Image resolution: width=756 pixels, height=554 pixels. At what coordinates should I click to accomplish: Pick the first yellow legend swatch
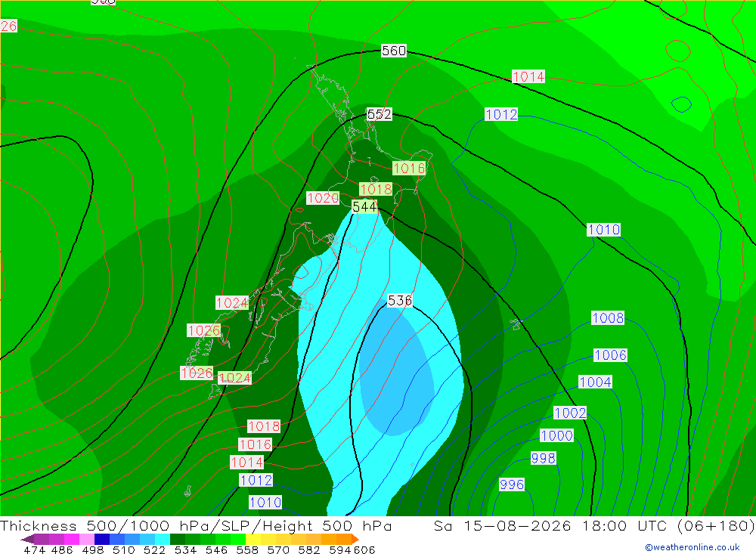pos(253,539)
